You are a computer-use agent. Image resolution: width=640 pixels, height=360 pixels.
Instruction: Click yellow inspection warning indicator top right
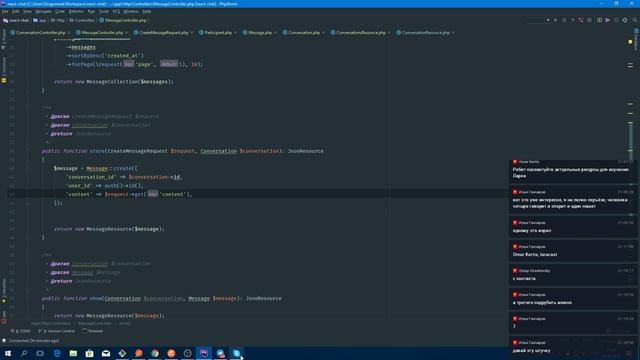pos(630,42)
